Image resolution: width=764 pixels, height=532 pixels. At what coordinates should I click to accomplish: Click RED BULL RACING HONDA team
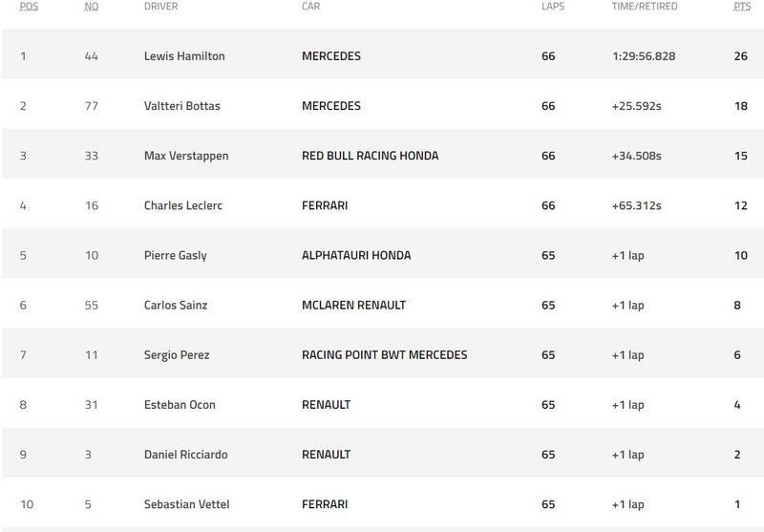[370, 156]
